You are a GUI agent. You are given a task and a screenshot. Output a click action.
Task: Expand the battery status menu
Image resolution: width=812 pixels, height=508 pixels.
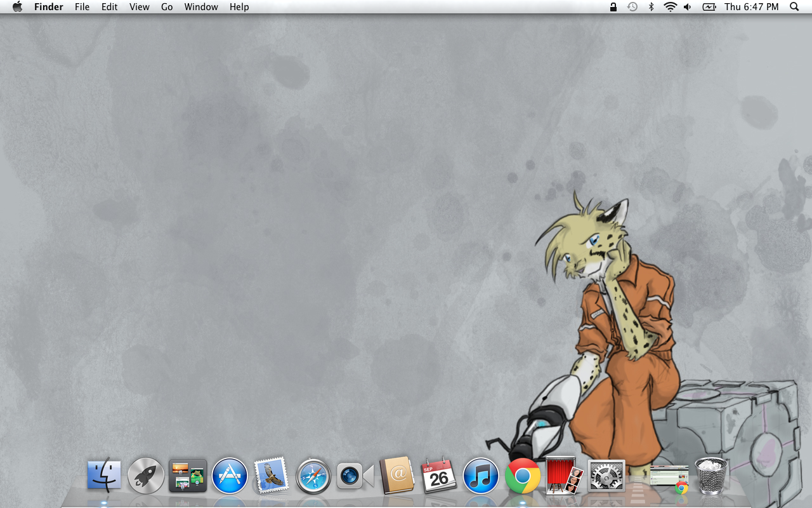point(709,7)
